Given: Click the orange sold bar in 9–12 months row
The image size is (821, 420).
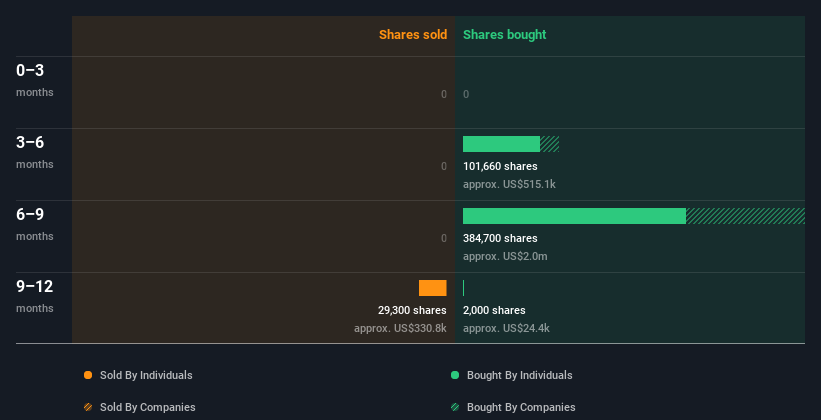Looking at the screenshot, I should [432, 288].
